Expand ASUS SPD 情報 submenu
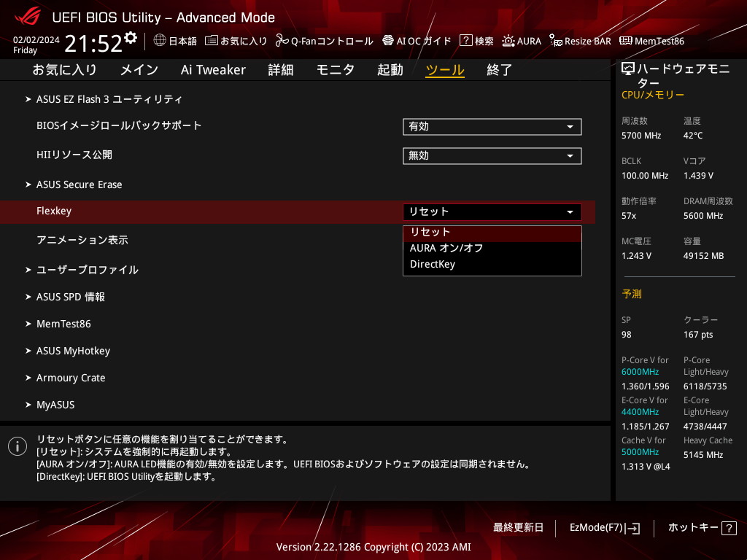747x560 pixels. 70,297
